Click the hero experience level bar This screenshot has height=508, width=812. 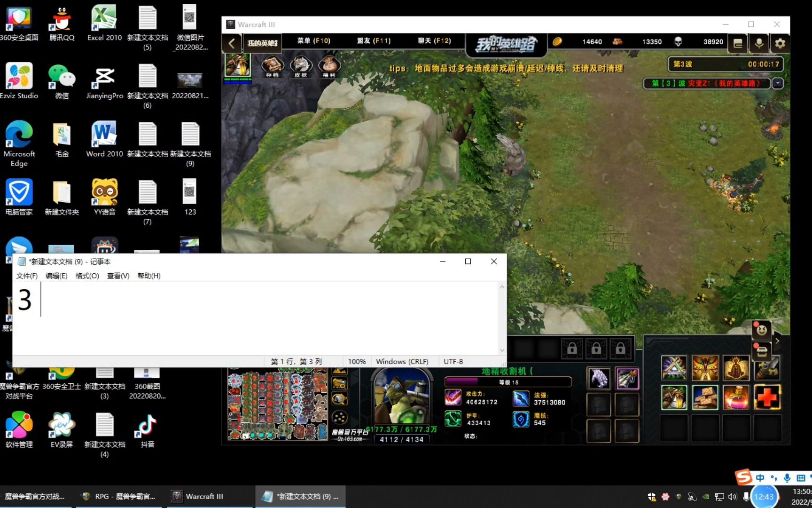(x=508, y=382)
